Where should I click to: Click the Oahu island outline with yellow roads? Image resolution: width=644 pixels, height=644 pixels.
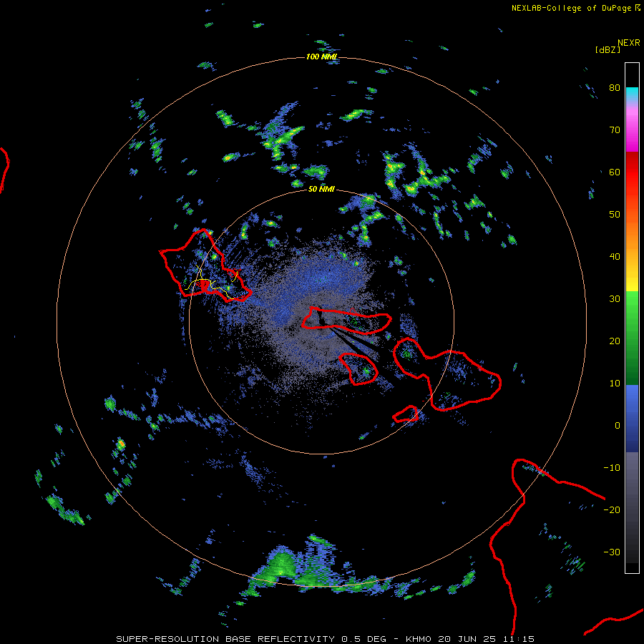tap(204, 266)
